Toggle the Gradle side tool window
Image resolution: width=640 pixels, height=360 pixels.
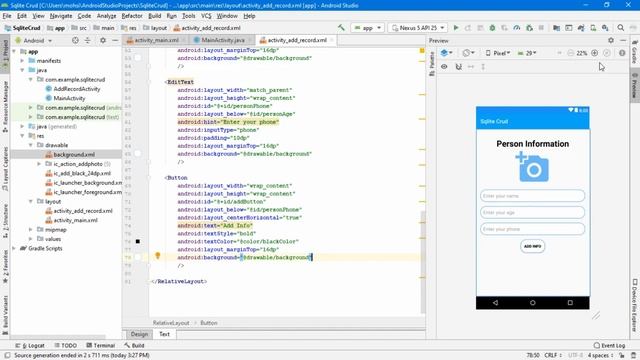tap(635, 53)
